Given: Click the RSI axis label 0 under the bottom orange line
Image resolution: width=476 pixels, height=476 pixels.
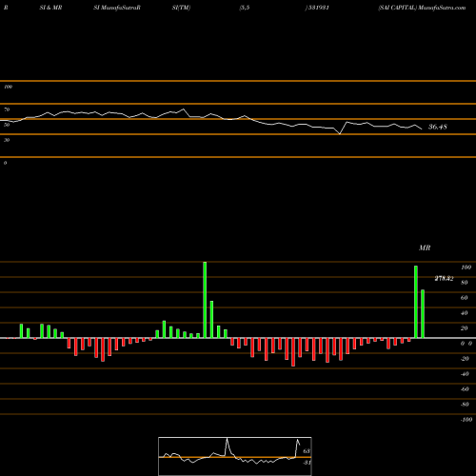Looking at the screenshot, I should point(5,163).
